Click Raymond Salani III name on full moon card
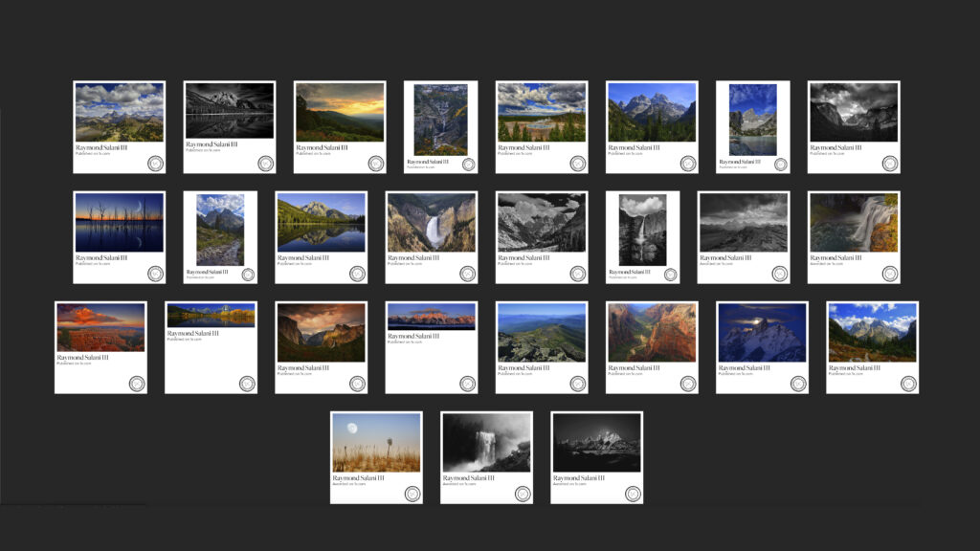 pyautogui.click(x=358, y=477)
